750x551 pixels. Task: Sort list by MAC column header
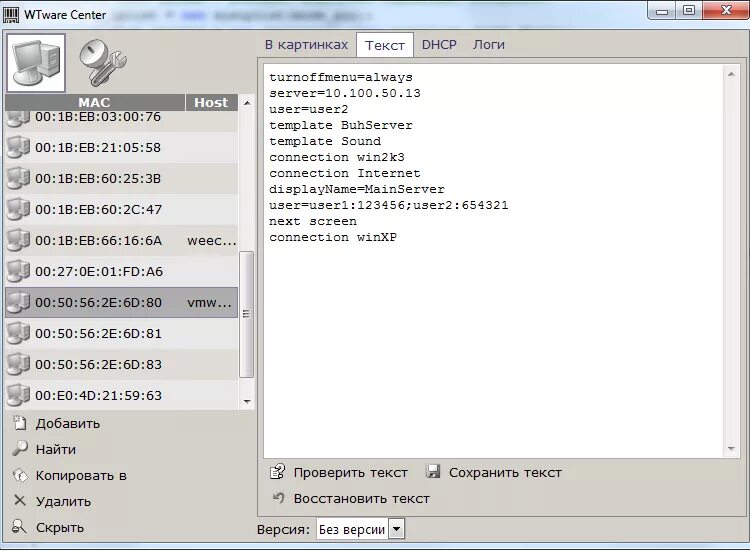pos(95,102)
